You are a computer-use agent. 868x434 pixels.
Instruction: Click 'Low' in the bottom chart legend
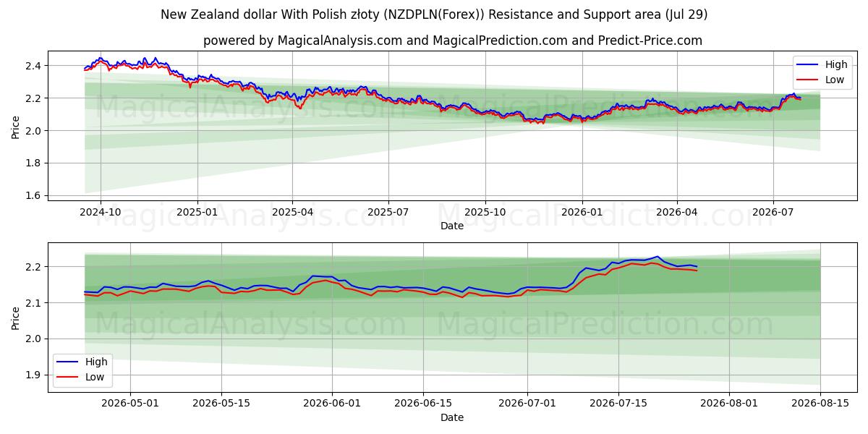tap(95, 377)
